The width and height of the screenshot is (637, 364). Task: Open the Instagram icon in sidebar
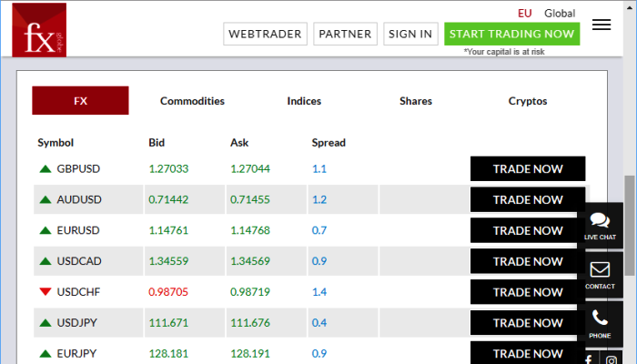[612, 360]
